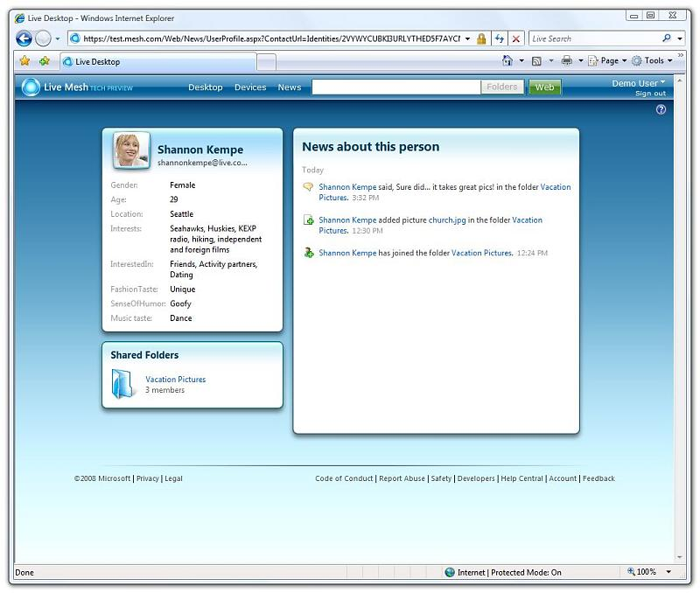This screenshot has height=593, width=700.
Task: Click the green Web search button
Action: click(x=544, y=87)
